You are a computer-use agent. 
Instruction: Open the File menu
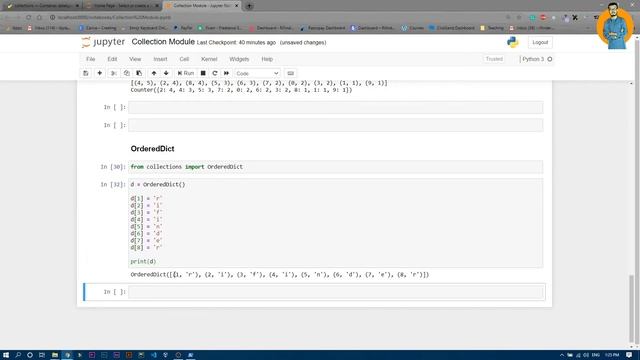91,59
